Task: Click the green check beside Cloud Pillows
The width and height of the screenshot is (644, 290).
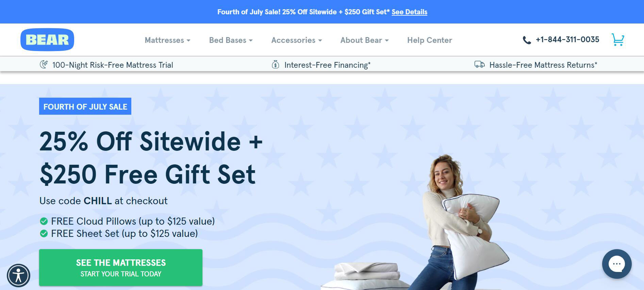Action: coord(44,221)
